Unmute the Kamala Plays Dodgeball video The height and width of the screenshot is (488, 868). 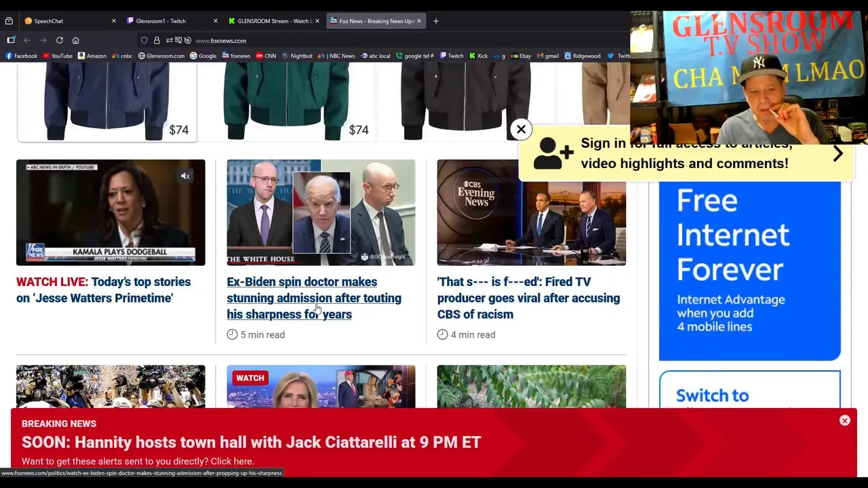point(185,176)
